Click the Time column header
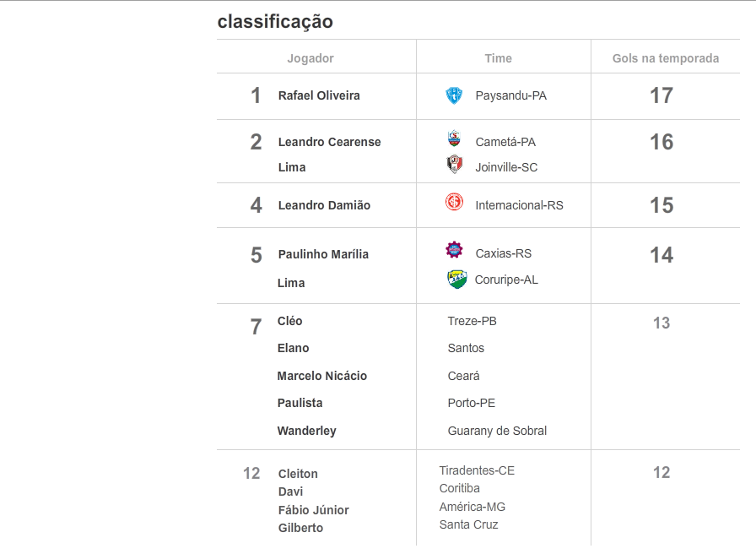The height and width of the screenshot is (554, 756). click(x=498, y=58)
